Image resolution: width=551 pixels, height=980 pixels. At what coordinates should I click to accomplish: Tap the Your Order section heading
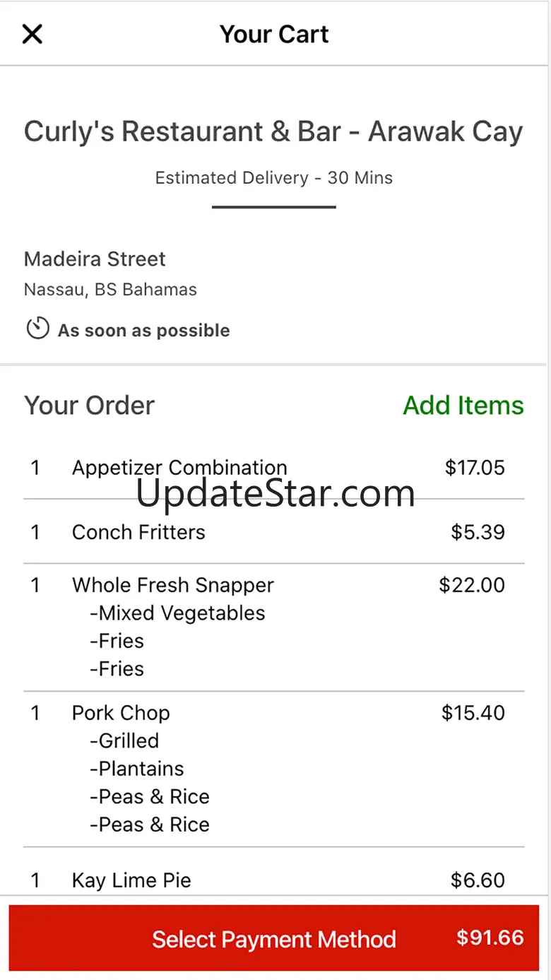coord(89,406)
